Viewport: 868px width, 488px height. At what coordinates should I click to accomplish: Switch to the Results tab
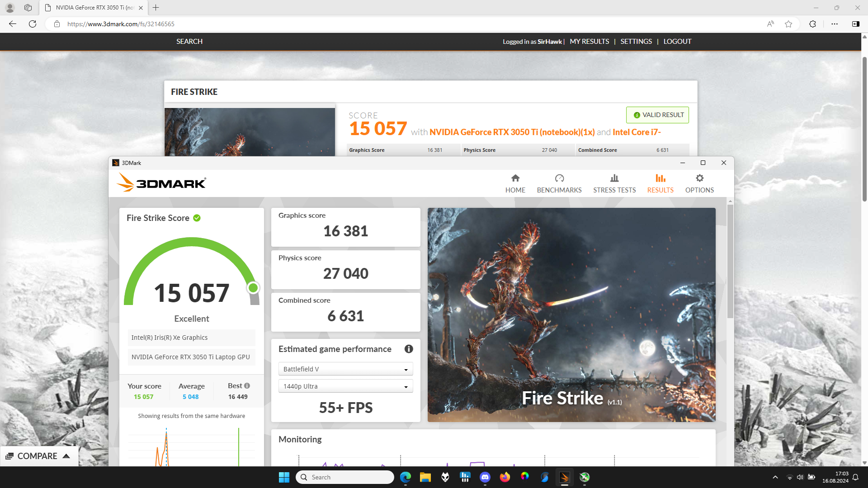point(660,183)
